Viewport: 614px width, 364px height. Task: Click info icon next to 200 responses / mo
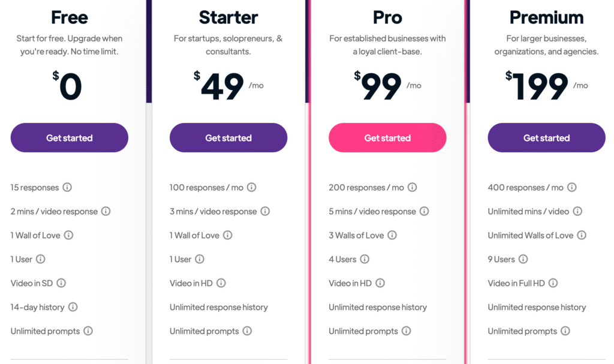click(413, 187)
